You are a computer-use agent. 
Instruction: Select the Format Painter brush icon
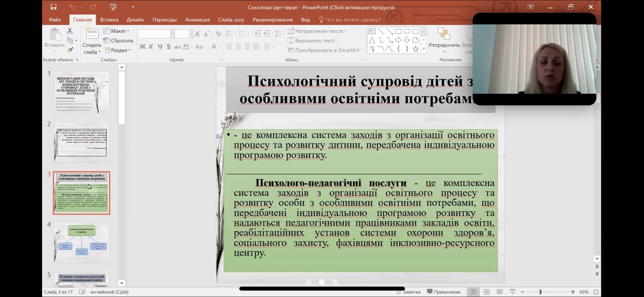tap(70, 50)
